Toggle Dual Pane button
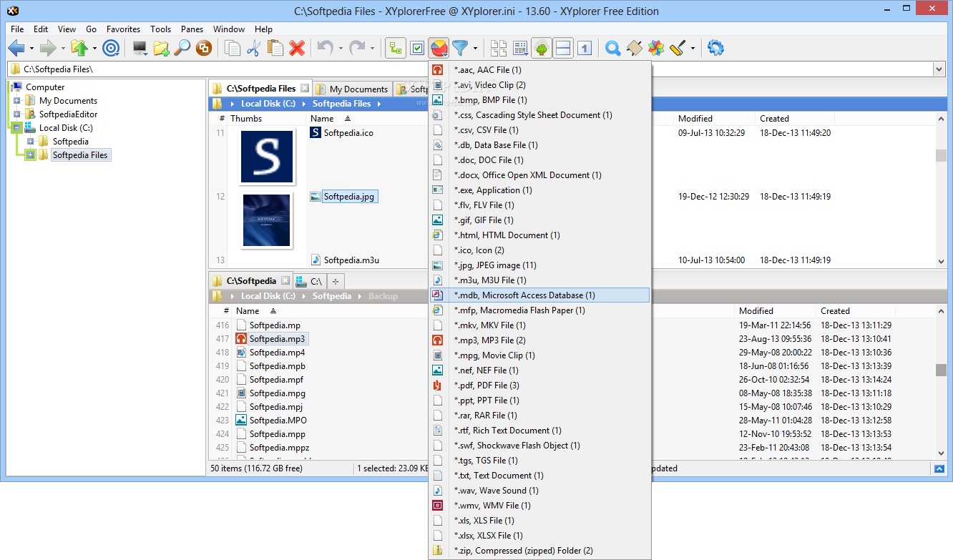953x560 pixels. click(563, 48)
